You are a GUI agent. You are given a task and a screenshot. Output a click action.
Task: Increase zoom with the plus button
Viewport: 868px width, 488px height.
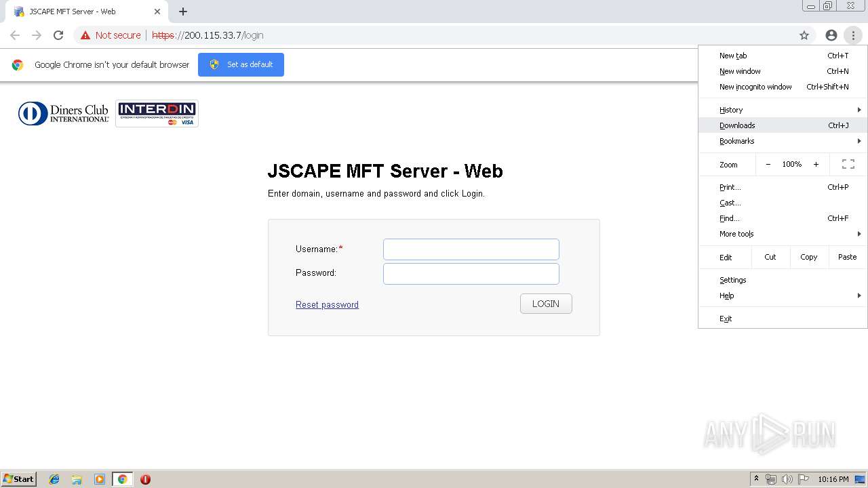point(816,164)
